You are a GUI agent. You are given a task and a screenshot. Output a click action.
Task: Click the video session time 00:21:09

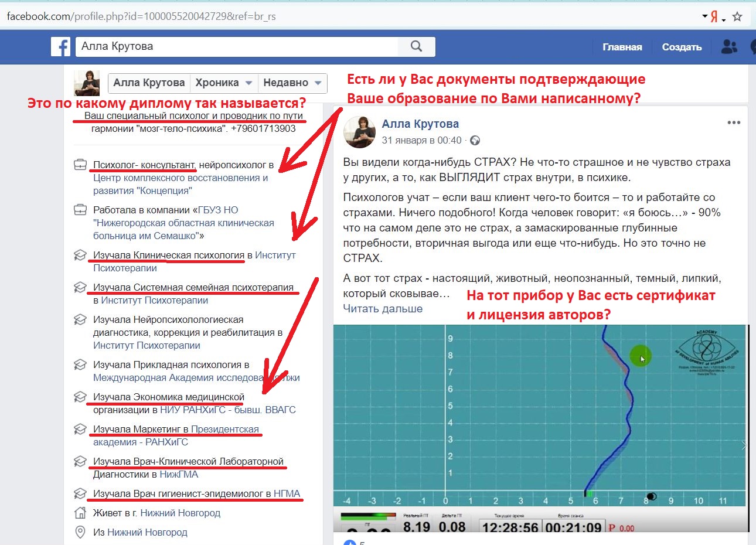click(573, 527)
